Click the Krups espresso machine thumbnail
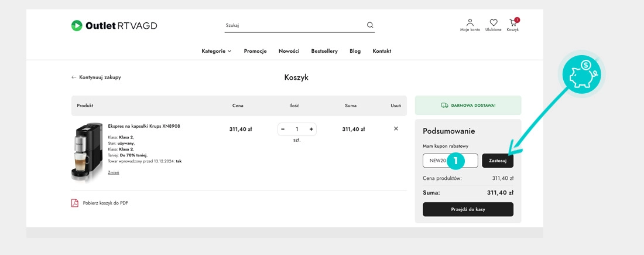Image resolution: width=644 pixels, height=255 pixels. (87, 152)
